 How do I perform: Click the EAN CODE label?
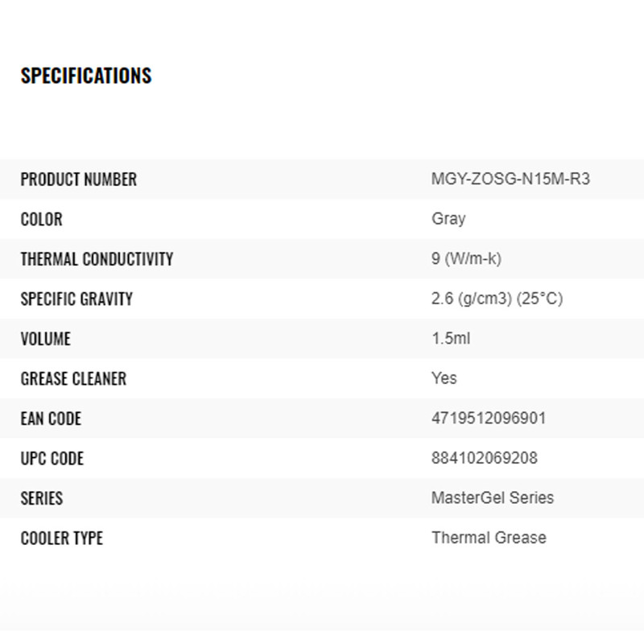51,419
